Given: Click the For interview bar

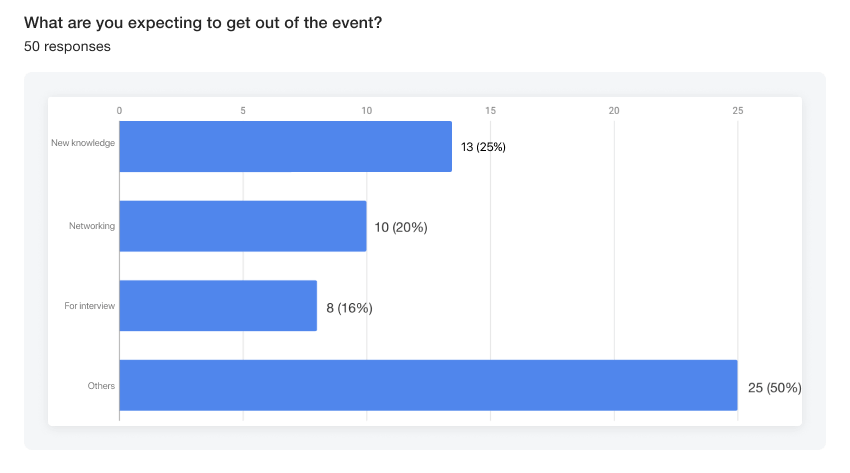Looking at the screenshot, I should (x=218, y=306).
